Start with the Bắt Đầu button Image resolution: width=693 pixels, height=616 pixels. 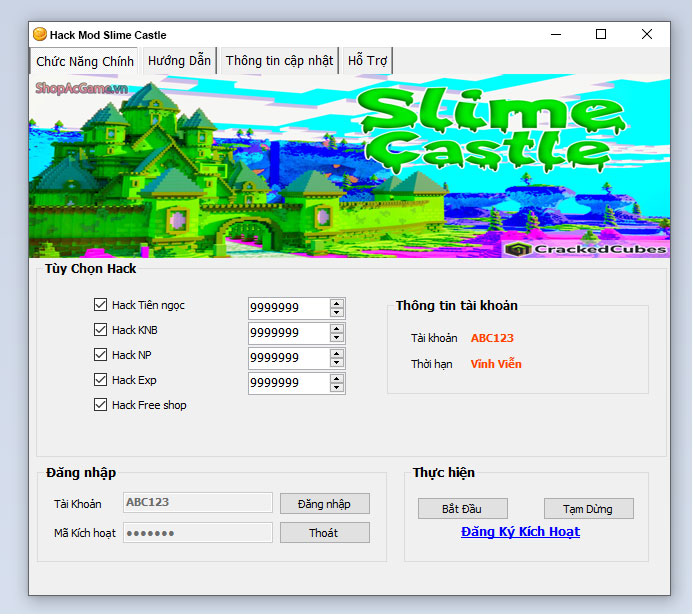click(462, 509)
